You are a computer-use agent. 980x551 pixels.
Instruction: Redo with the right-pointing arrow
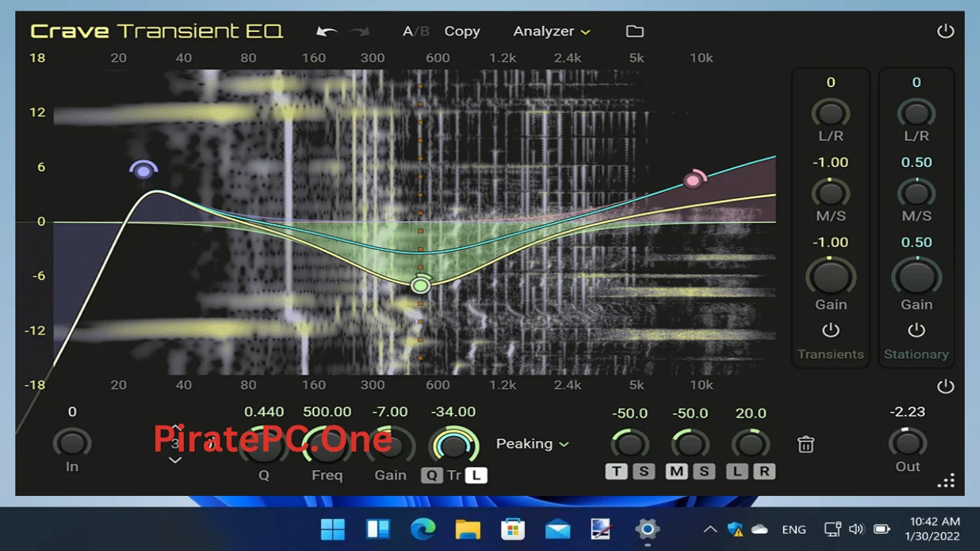pyautogui.click(x=360, y=31)
